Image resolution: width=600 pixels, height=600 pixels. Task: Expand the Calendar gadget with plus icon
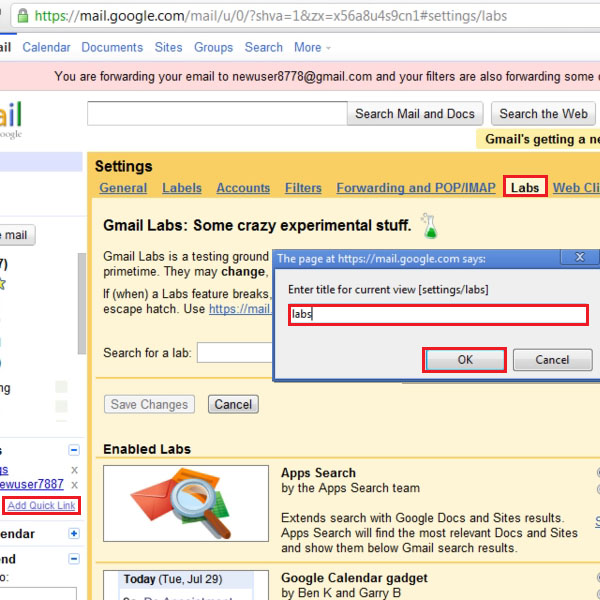(74, 533)
